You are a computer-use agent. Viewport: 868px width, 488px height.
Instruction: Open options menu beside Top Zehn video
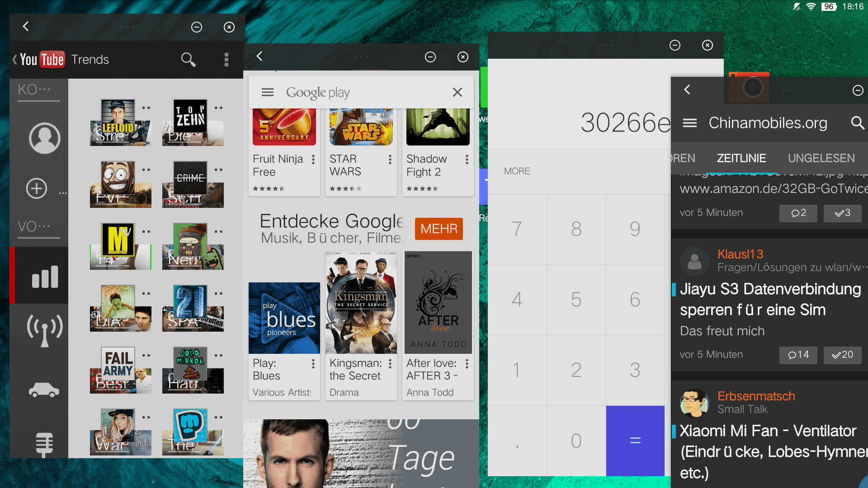(218, 108)
